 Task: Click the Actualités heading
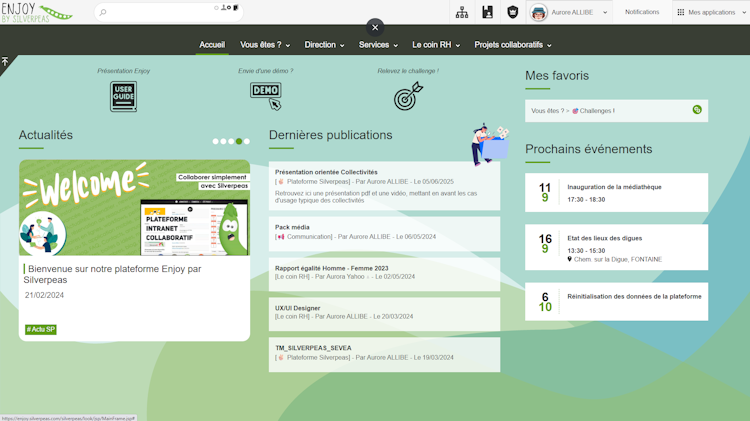click(46, 135)
